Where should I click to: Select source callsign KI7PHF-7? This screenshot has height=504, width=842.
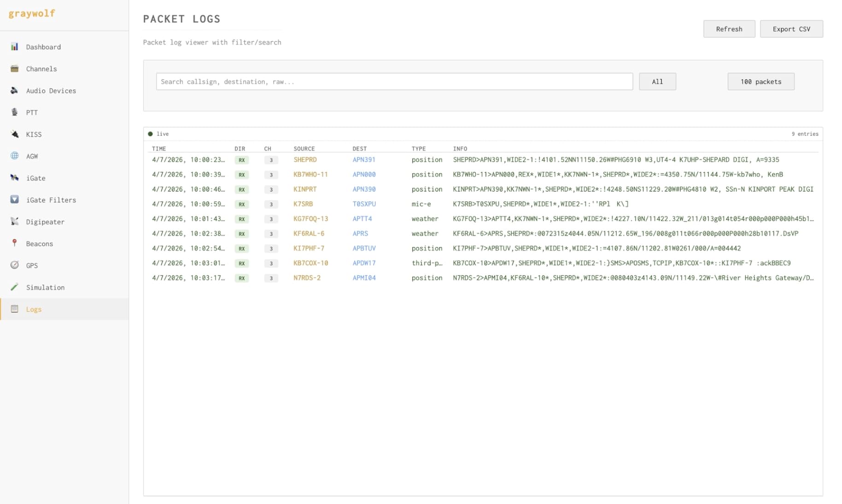[309, 248]
